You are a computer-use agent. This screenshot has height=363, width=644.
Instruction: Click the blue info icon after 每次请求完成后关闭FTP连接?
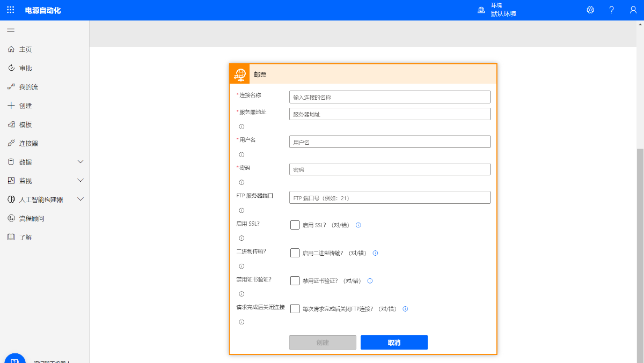405,309
